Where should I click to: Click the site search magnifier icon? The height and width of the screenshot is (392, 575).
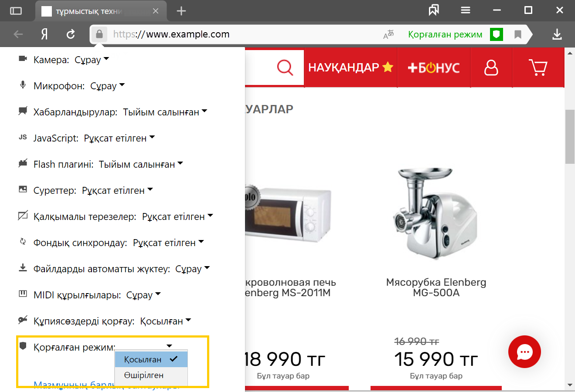(285, 68)
